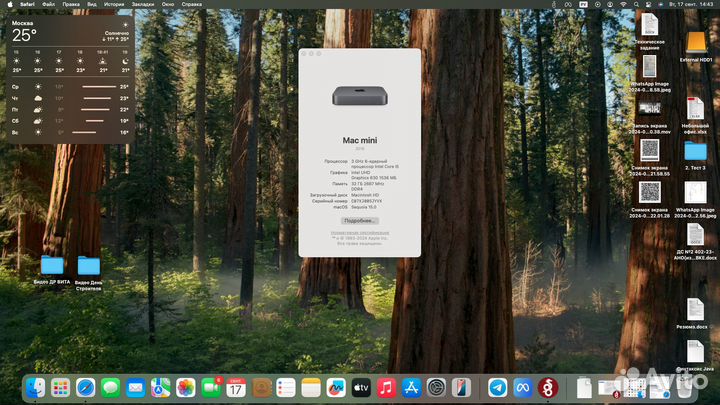Open the Calendar app showing 17
This screenshot has height=405, width=720.
coord(236,388)
